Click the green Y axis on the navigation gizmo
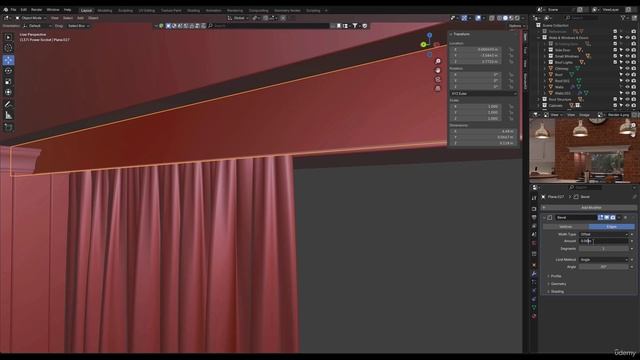Screen dimensions: 640x360 click(423, 44)
